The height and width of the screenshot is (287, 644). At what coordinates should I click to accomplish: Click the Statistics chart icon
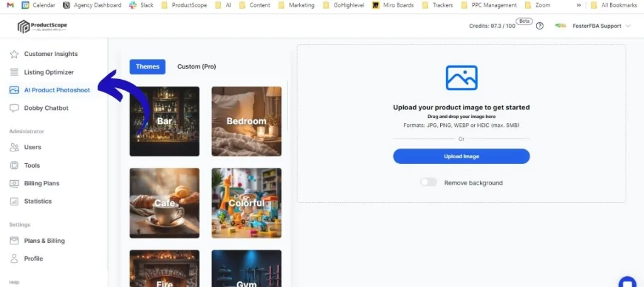[x=14, y=202]
